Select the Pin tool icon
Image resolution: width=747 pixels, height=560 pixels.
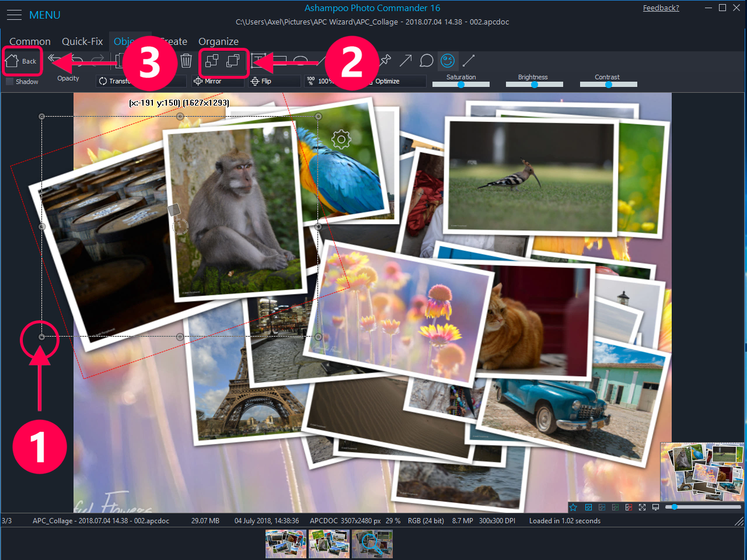click(x=385, y=60)
